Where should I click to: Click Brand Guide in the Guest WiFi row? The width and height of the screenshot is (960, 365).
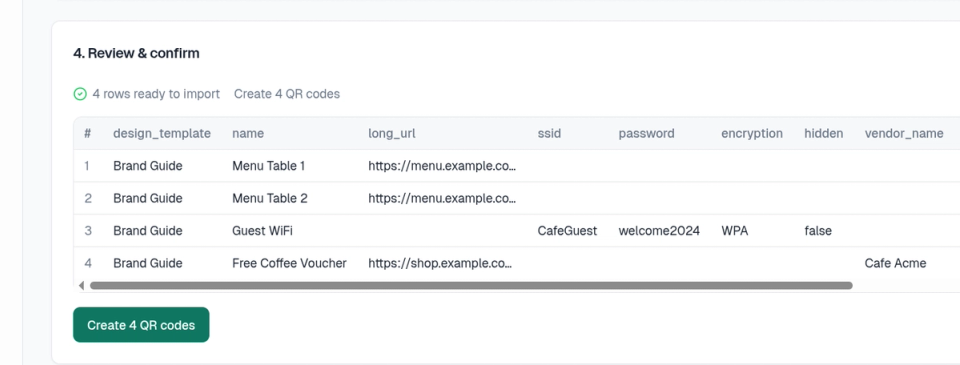(x=148, y=231)
